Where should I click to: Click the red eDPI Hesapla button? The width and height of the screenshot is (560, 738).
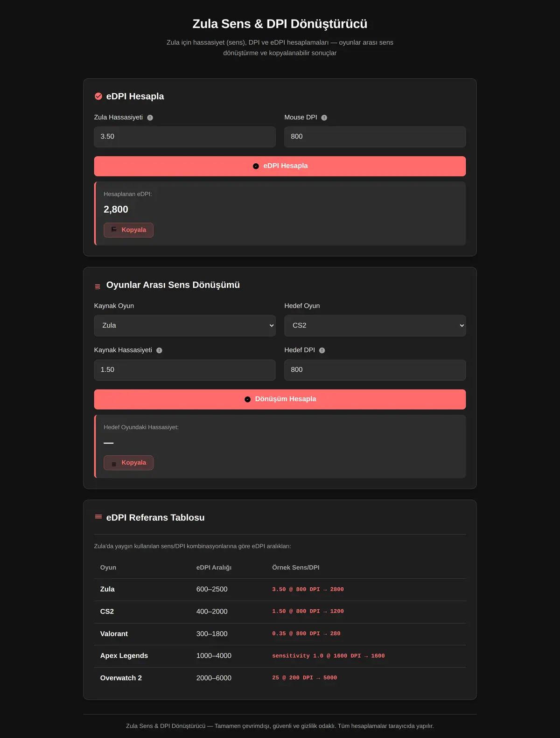[280, 166]
